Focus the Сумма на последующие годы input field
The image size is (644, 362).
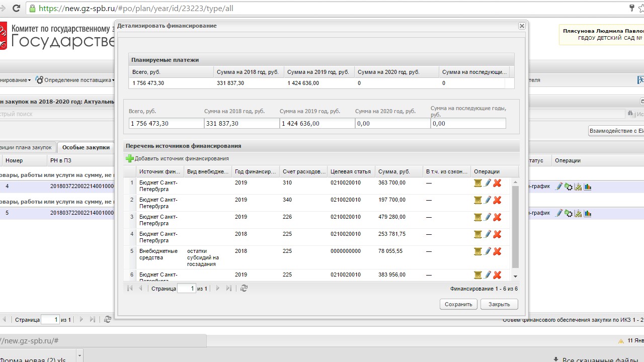pos(468,123)
